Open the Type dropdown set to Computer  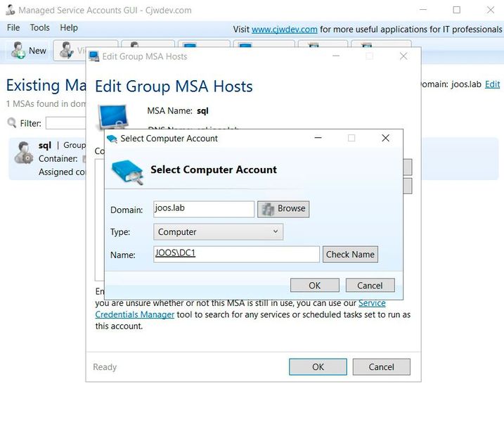218,231
